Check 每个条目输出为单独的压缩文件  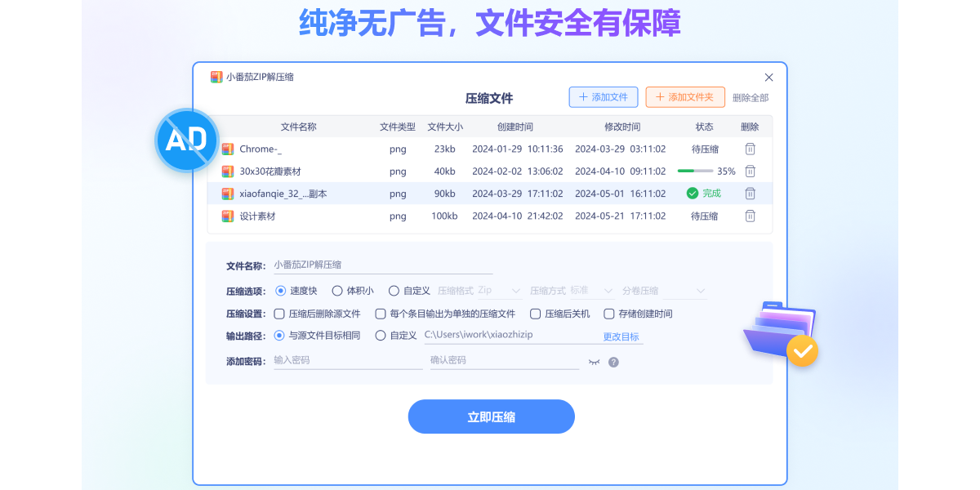click(381, 314)
